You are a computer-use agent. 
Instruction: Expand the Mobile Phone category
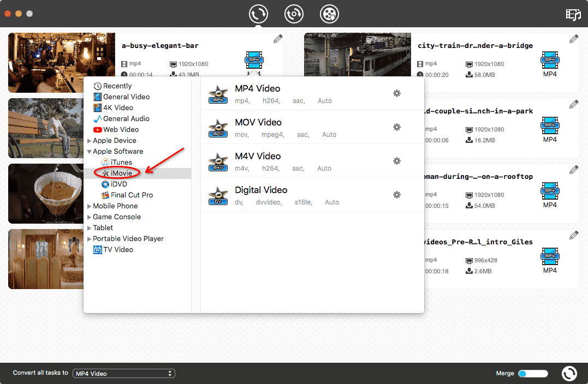[89, 206]
